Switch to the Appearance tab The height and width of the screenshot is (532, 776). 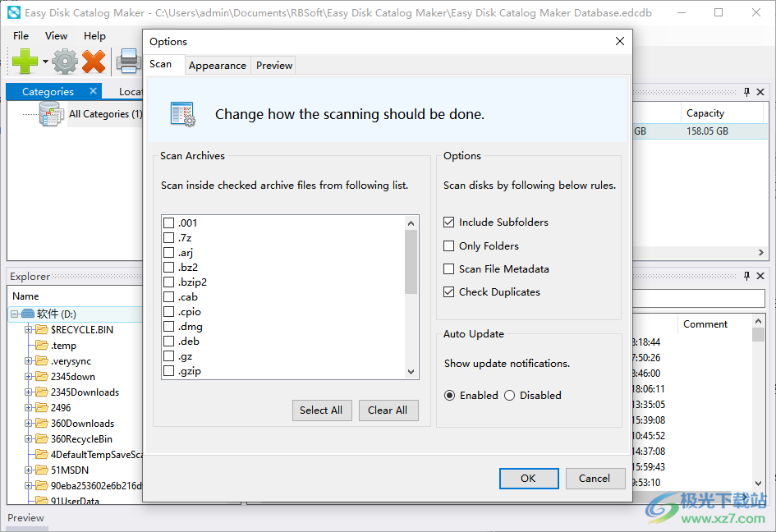tap(218, 66)
